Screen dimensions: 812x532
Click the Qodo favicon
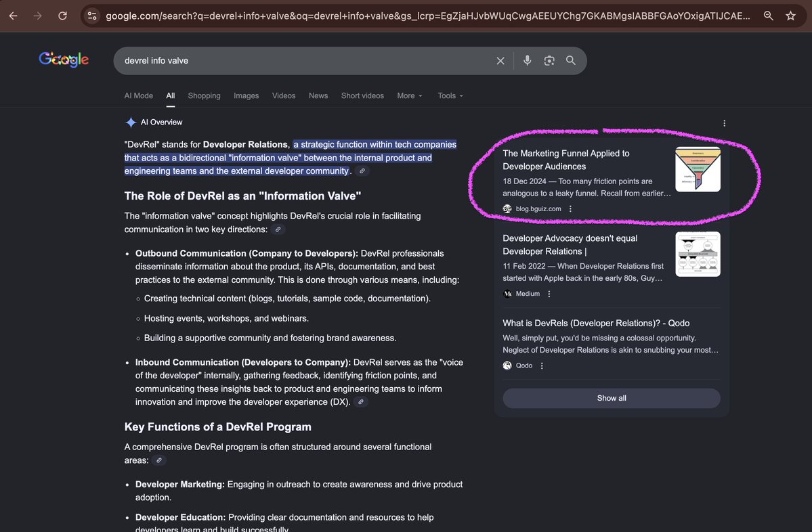coord(507,366)
